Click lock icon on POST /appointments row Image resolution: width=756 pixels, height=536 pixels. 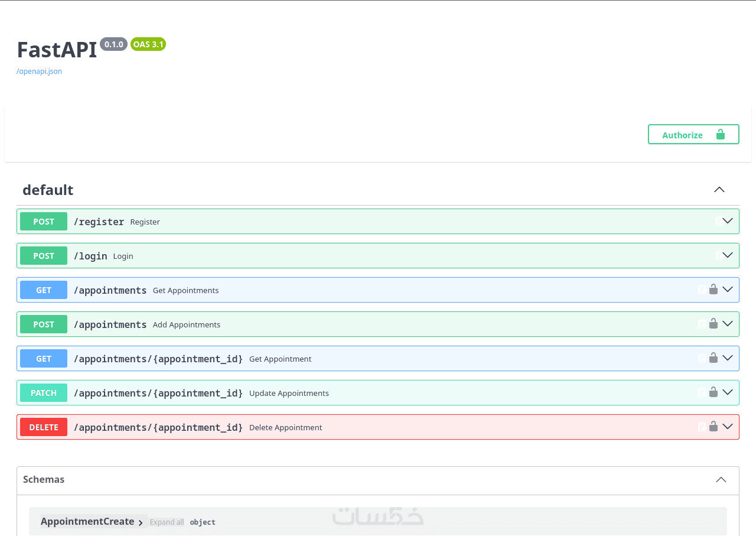pos(713,324)
